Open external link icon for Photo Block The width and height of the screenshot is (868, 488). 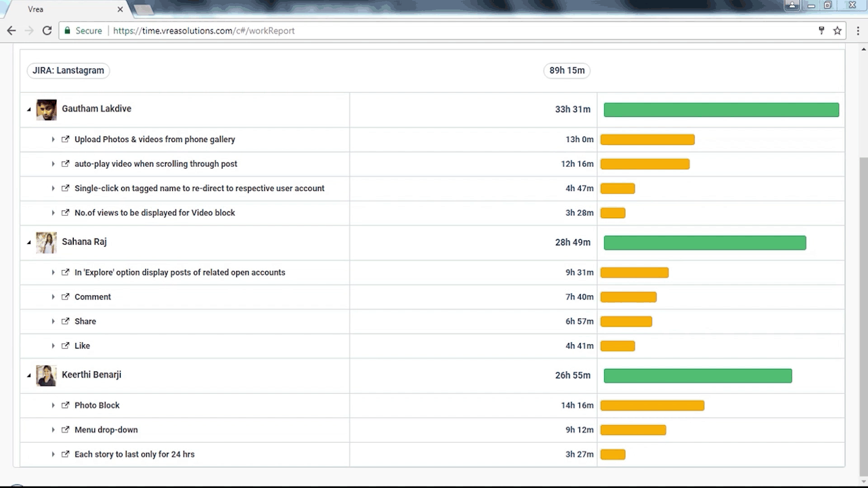(66, 405)
